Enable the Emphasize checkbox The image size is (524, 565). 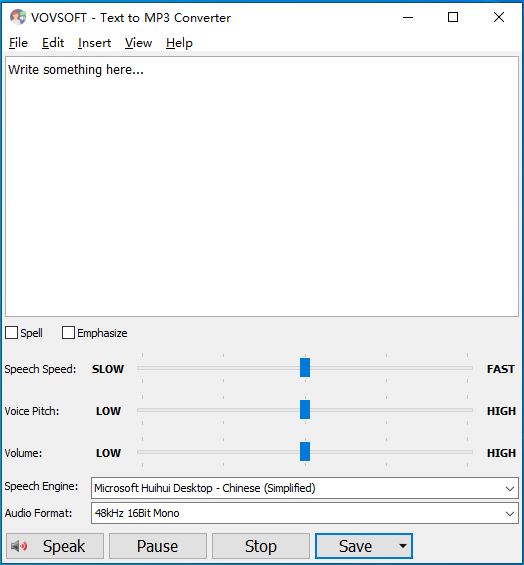tap(68, 333)
